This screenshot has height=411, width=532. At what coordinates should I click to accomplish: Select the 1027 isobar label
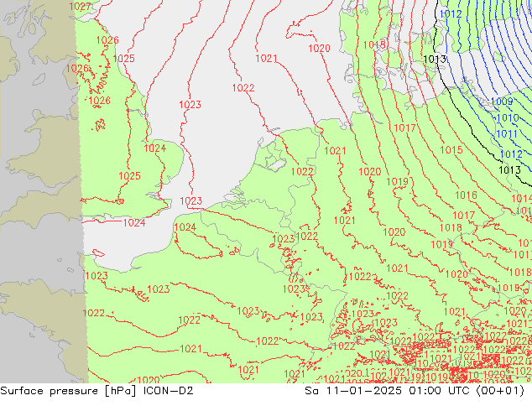[80, 7]
